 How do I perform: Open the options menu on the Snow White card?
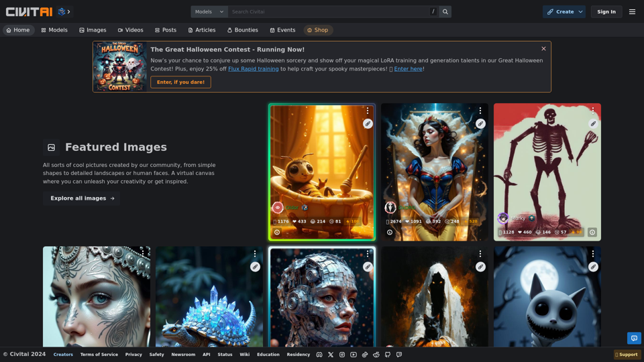click(480, 111)
